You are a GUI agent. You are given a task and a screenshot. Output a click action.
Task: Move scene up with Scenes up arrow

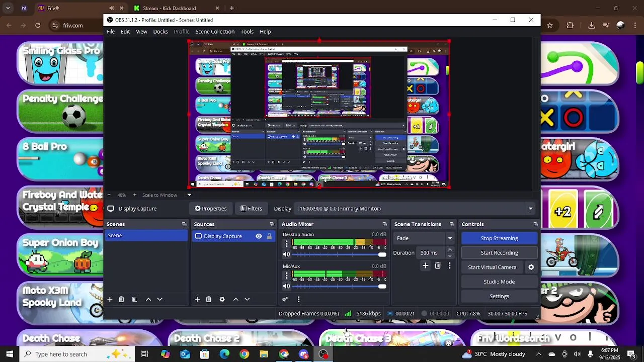point(148,299)
